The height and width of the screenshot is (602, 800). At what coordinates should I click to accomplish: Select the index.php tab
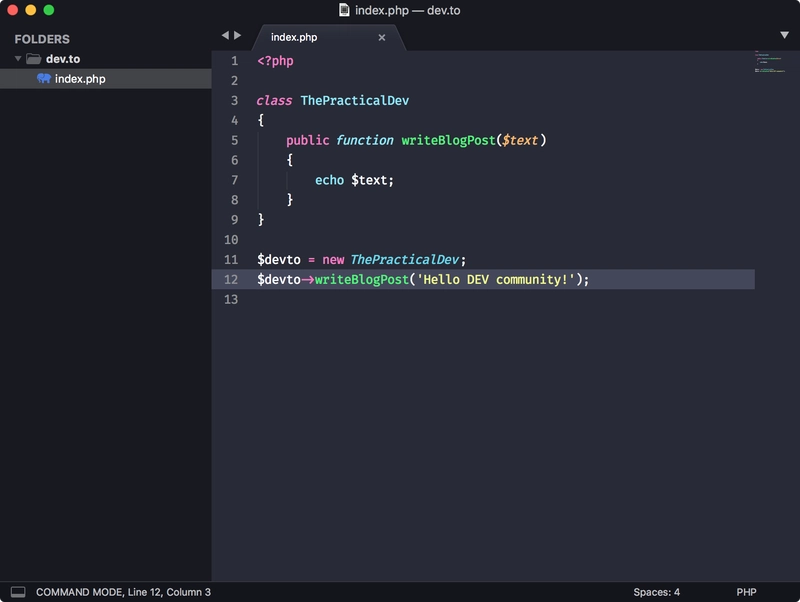click(294, 38)
